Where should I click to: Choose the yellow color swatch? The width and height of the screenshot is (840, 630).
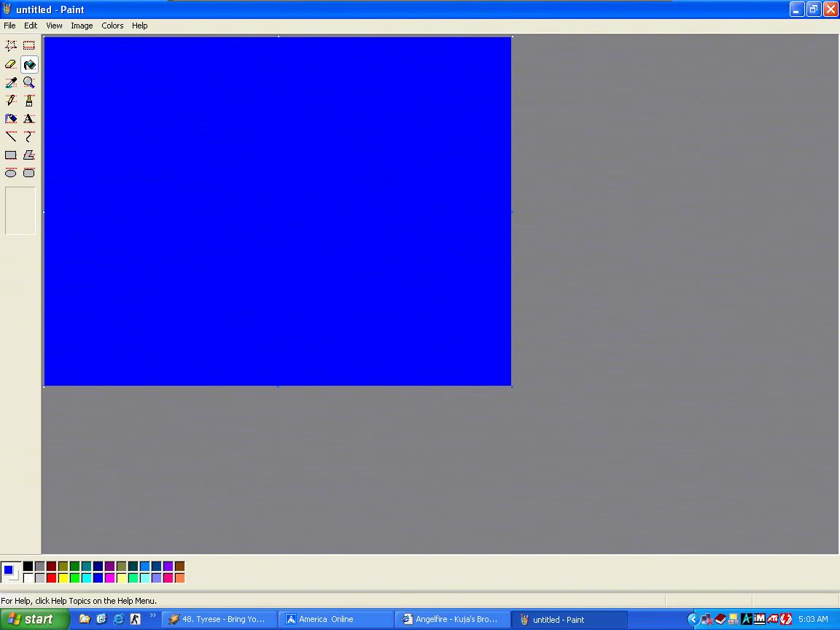point(63,578)
